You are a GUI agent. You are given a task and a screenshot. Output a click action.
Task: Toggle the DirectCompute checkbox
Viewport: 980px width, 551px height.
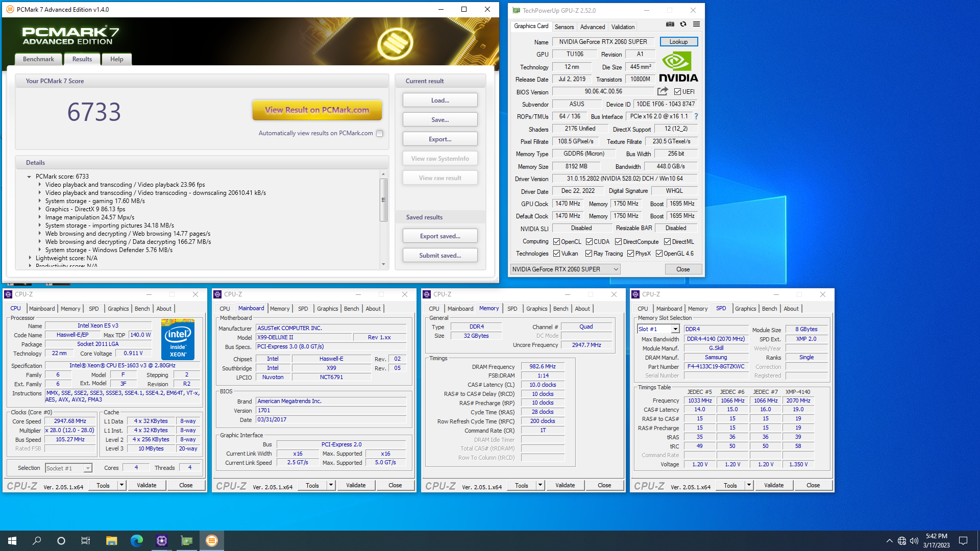[618, 242]
